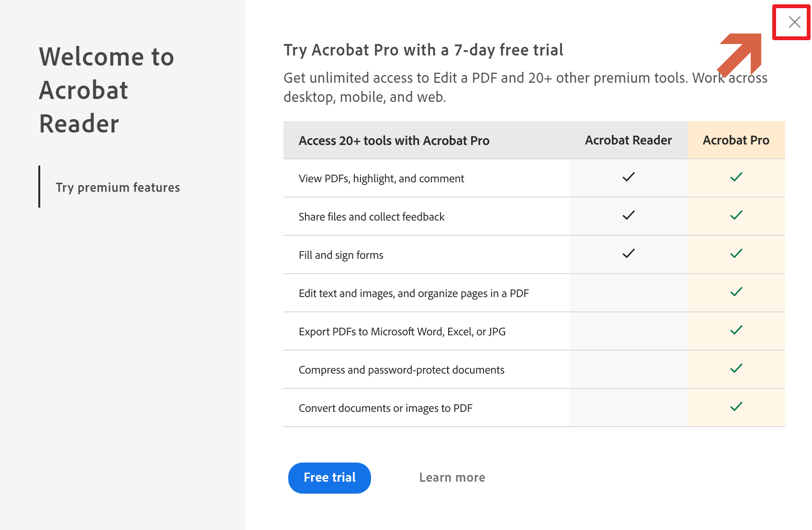
Task: Click Acrobat Pro checkmark for Export PDFs row
Action: [x=736, y=330]
